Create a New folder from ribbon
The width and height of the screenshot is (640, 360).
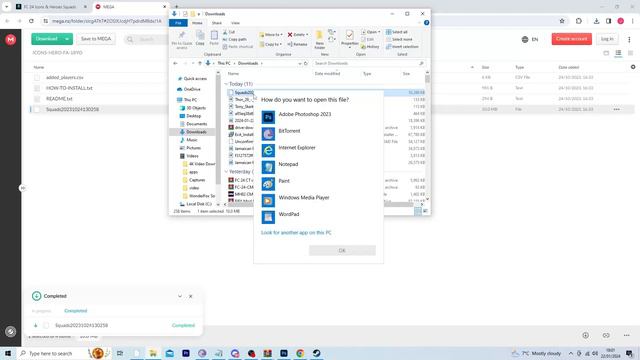tap(320, 40)
